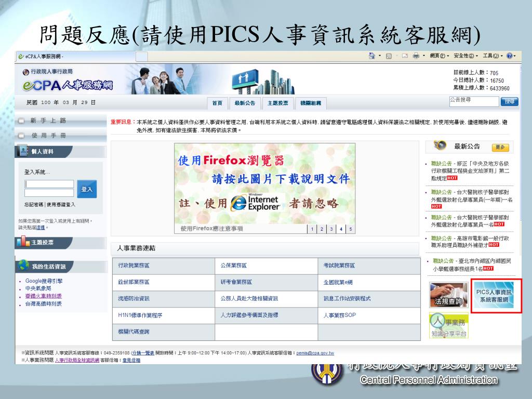Open the H1N1標準作業程序 link
Screen dimensions: 532x399
(x=140, y=315)
